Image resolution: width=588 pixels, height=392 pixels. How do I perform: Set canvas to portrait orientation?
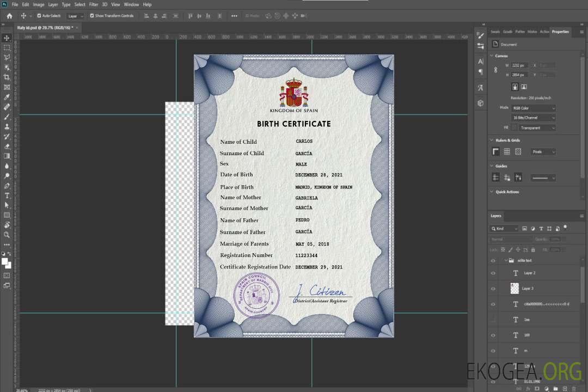click(x=515, y=87)
